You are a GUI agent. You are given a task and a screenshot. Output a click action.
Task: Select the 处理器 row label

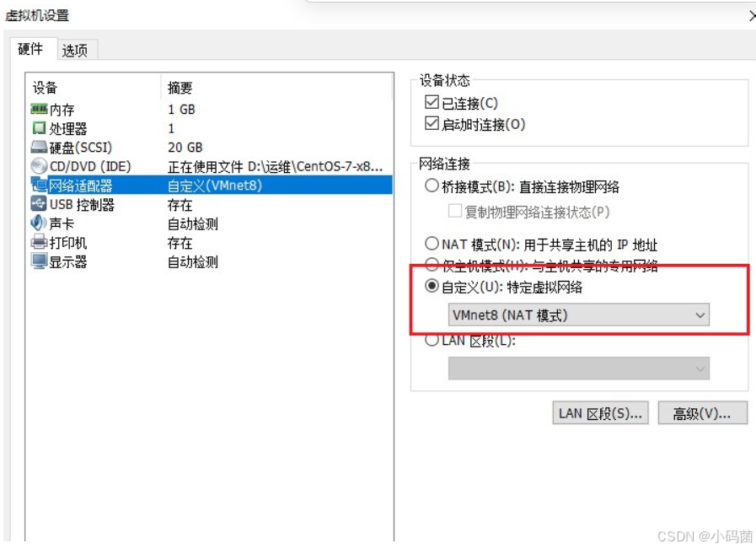point(68,129)
